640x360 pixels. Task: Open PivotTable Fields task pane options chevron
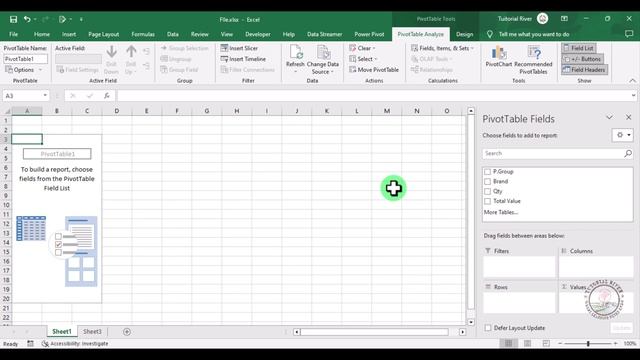click(x=609, y=118)
